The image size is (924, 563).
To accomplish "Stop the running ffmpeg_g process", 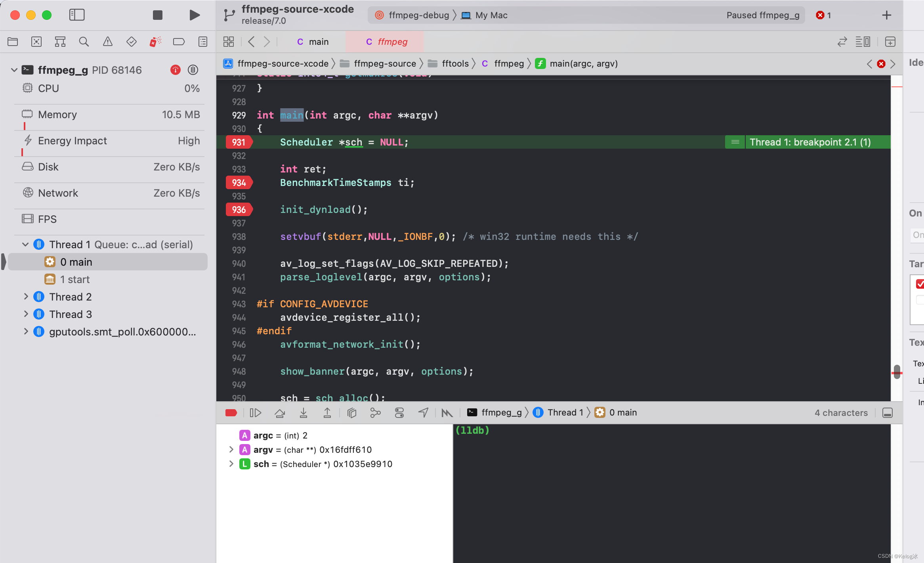I will click(158, 15).
